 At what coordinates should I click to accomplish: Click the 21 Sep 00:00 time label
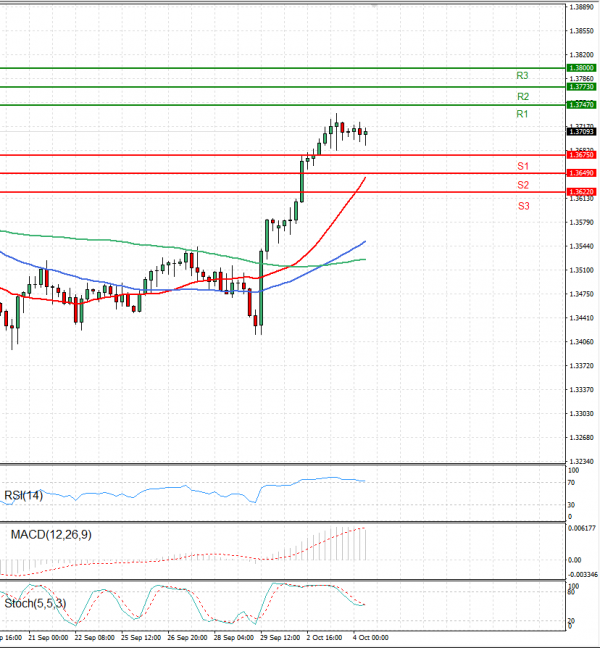click(48, 638)
